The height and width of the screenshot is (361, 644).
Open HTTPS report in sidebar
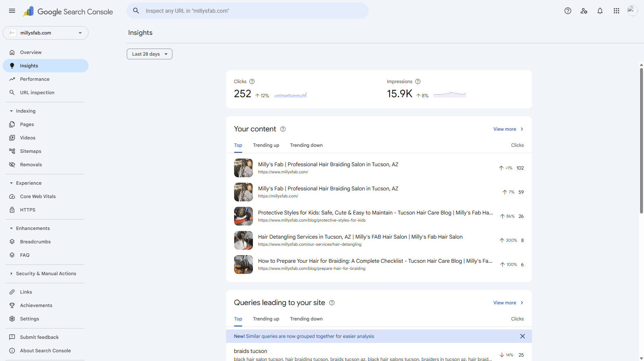pos(46,210)
